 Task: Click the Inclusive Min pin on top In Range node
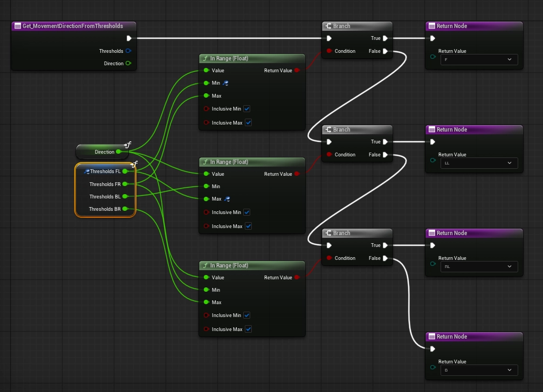[x=207, y=109]
